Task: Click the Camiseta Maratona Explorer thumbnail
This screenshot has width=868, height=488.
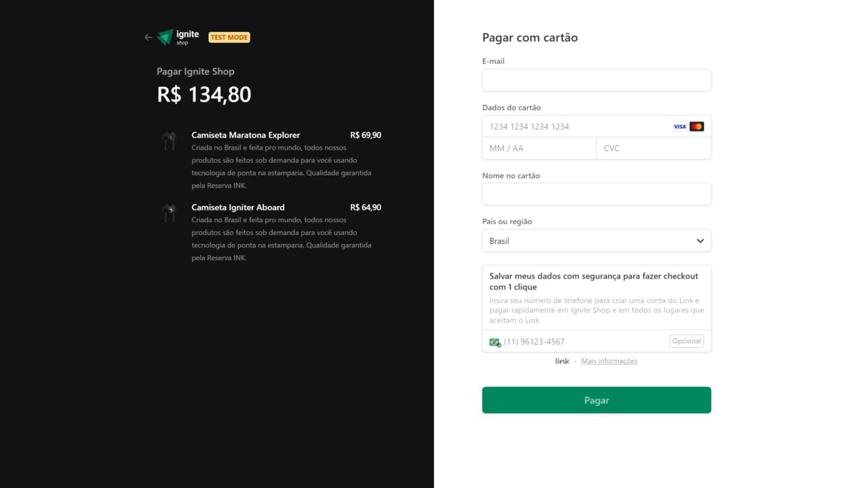Action: point(170,140)
